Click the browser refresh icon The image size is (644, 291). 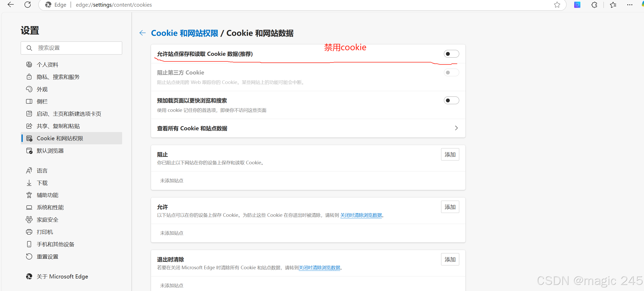pyautogui.click(x=28, y=5)
